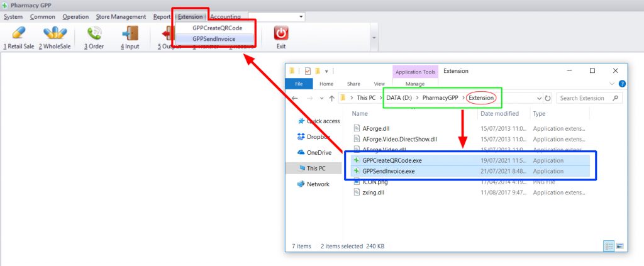Expand the chevron after DATA (D:) in path

[x=418, y=98]
